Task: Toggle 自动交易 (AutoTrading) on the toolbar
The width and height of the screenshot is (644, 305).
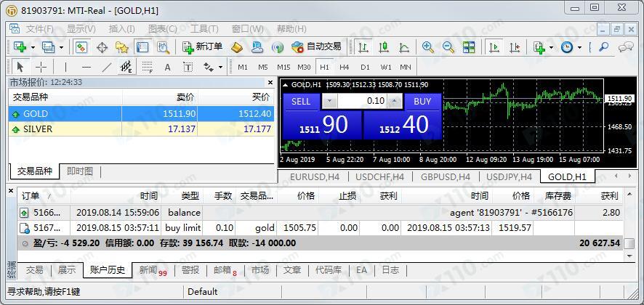Action: [316, 47]
